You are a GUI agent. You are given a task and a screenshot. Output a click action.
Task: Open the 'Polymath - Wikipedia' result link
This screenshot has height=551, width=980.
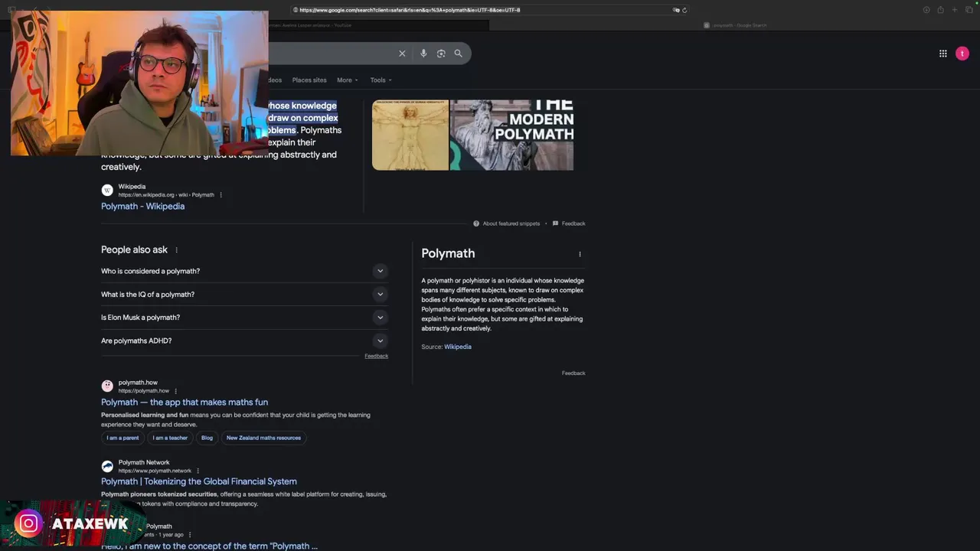click(x=142, y=207)
